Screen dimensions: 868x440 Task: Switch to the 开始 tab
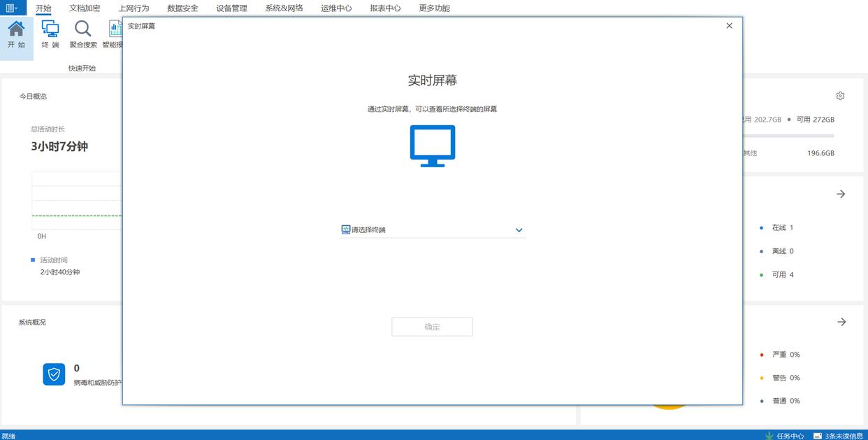(x=43, y=8)
